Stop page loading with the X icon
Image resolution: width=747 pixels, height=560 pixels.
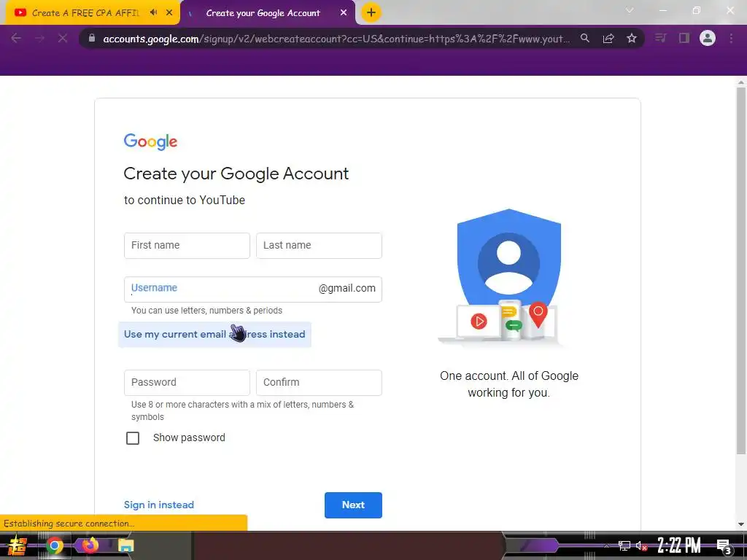[63, 38]
